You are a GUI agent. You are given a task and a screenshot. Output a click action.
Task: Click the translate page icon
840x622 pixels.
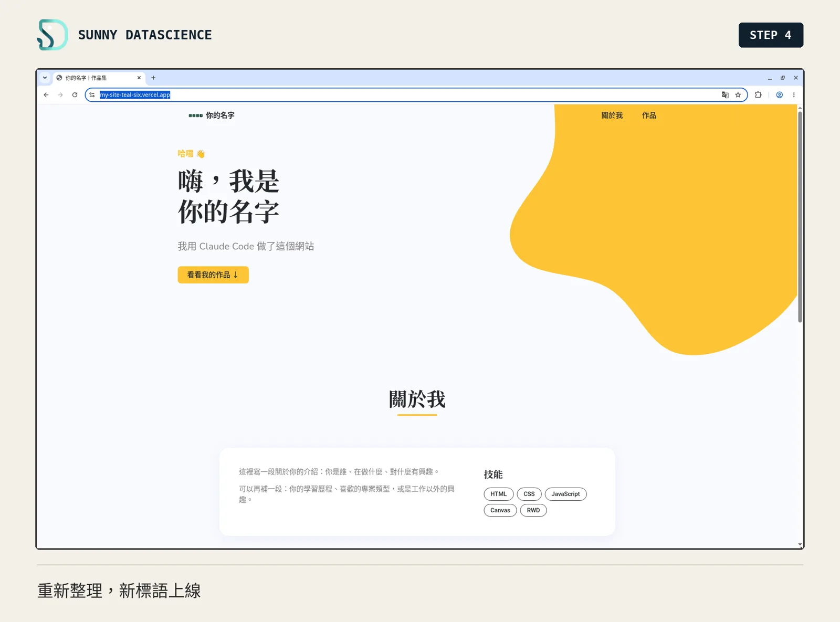[725, 95]
